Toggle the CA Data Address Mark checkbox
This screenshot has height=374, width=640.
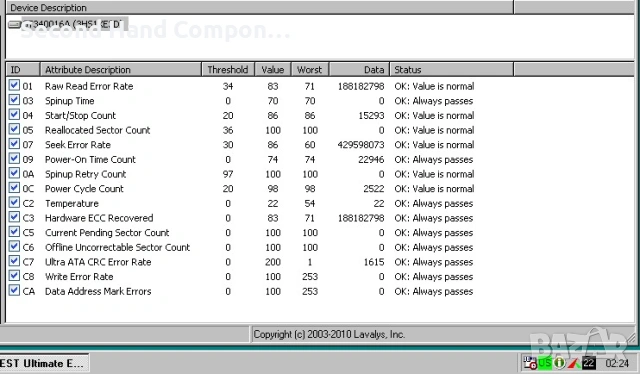pyautogui.click(x=14, y=290)
